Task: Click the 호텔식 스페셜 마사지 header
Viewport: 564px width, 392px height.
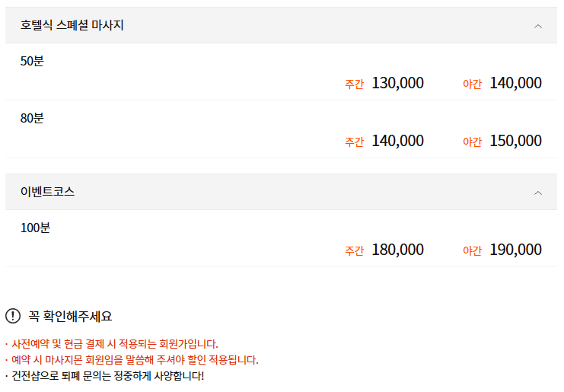Action: (72, 26)
